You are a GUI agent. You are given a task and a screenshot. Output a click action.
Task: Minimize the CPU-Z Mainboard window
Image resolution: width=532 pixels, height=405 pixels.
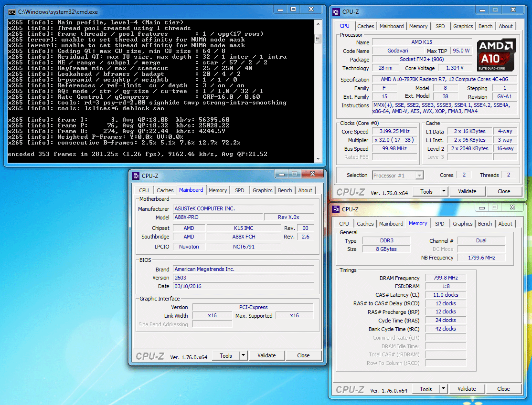tap(282, 174)
